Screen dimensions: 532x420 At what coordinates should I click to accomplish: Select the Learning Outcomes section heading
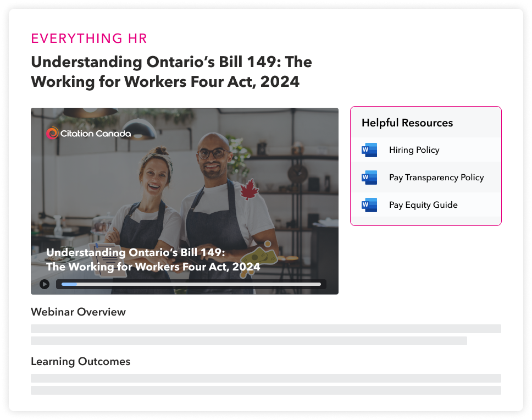(x=80, y=361)
